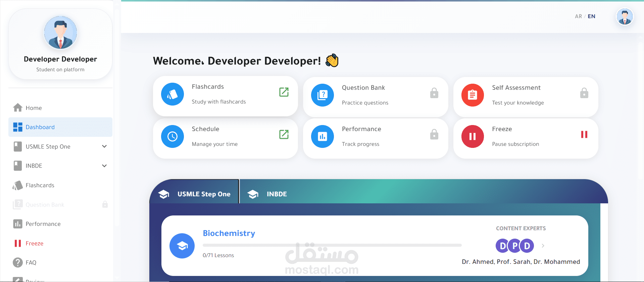Go to Home in sidebar

(60, 108)
